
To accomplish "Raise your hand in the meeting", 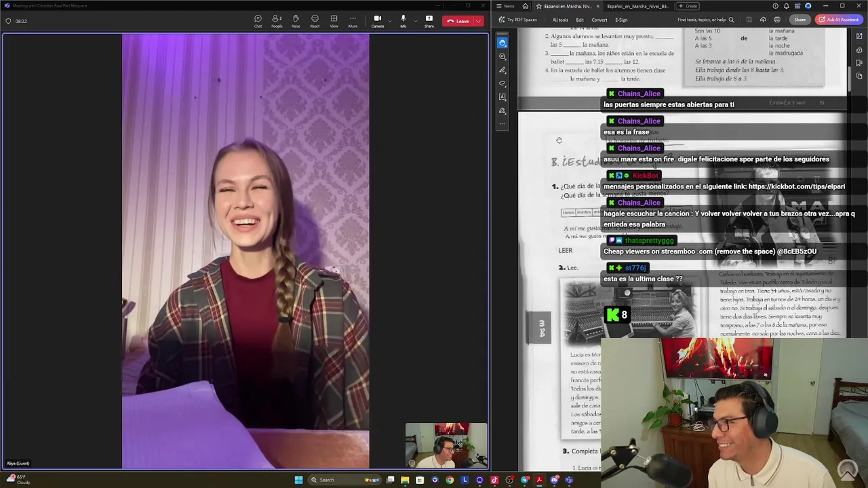I will [296, 21].
